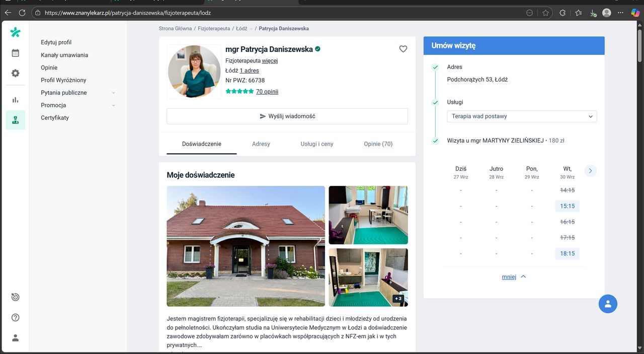
Task: Click the Wyślij wiadomość button
Action: point(287,116)
